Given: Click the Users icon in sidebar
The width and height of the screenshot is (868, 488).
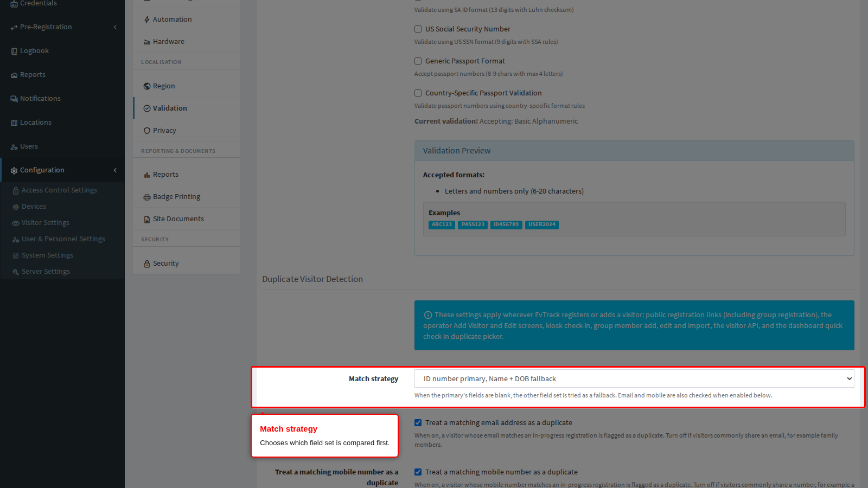Looking at the screenshot, I should (x=14, y=146).
